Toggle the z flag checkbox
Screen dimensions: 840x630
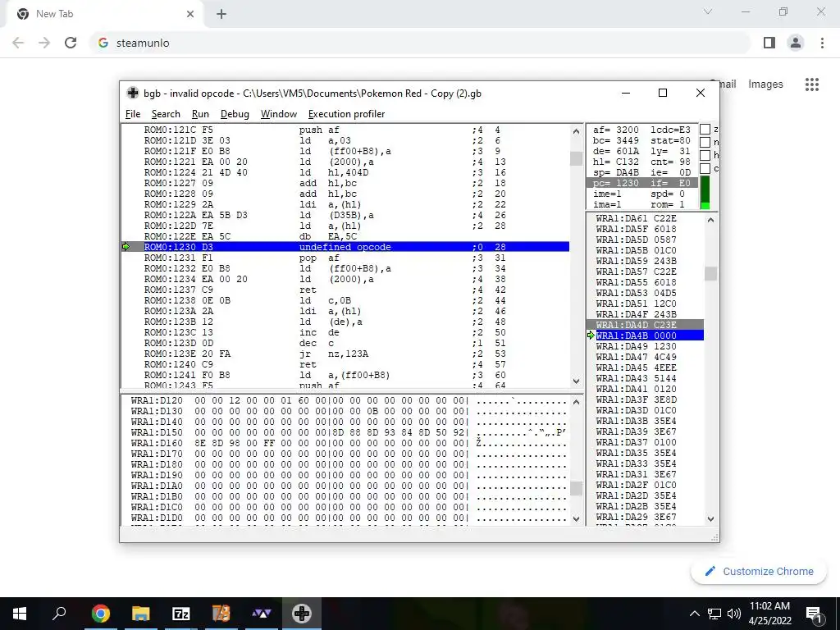coord(705,129)
